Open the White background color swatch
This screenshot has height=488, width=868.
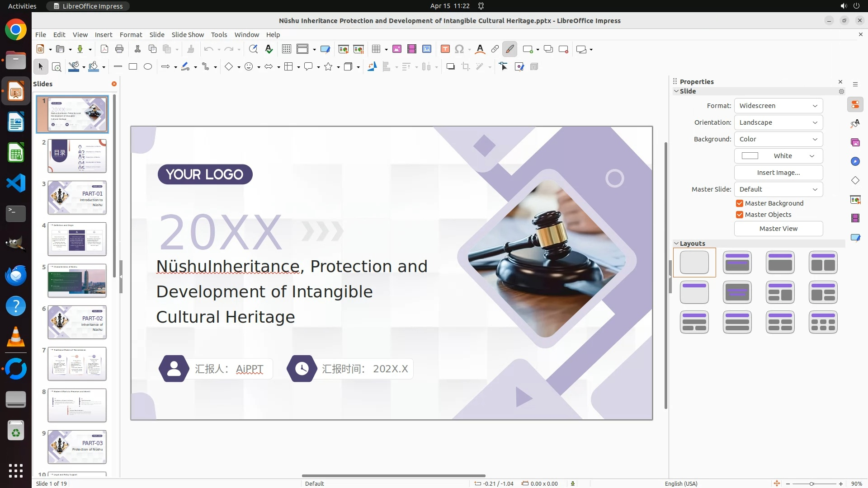pyautogui.click(x=778, y=156)
